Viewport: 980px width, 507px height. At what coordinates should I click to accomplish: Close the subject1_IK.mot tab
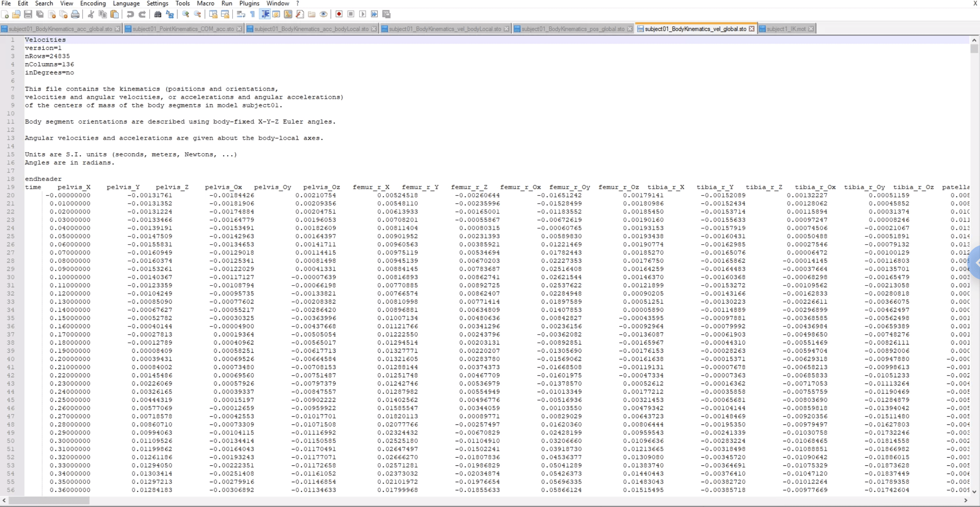coord(811,29)
